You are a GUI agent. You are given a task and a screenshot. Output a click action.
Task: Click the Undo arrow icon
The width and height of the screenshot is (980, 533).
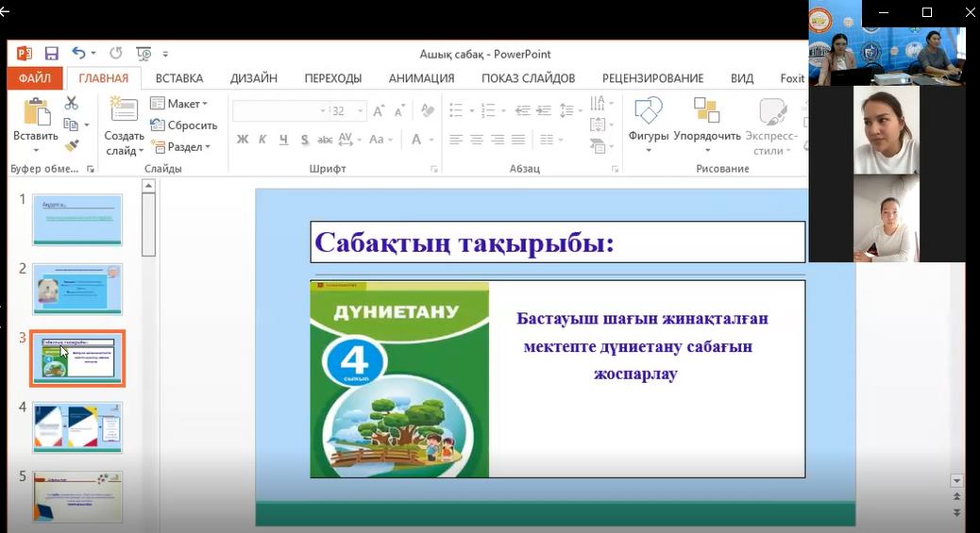point(78,54)
